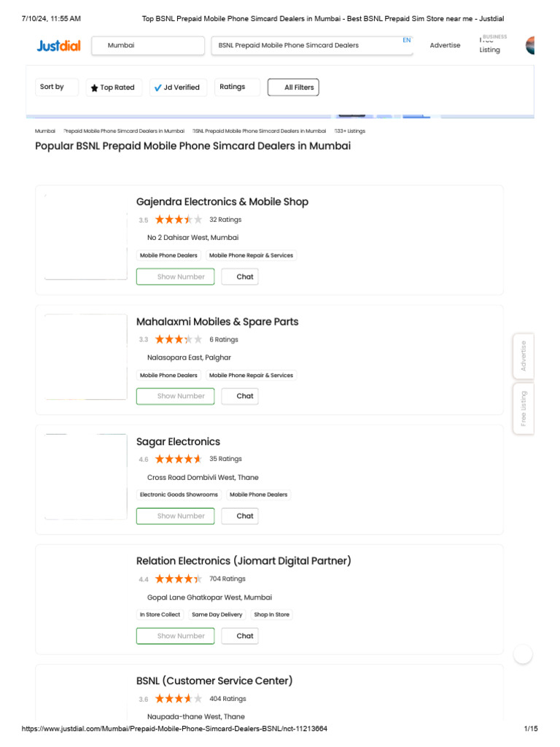The height and width of the screenshot is (747, 560).
Task: Open the vertical Advertise side tab
Action: pyautogui.click(x=524, y=356)
